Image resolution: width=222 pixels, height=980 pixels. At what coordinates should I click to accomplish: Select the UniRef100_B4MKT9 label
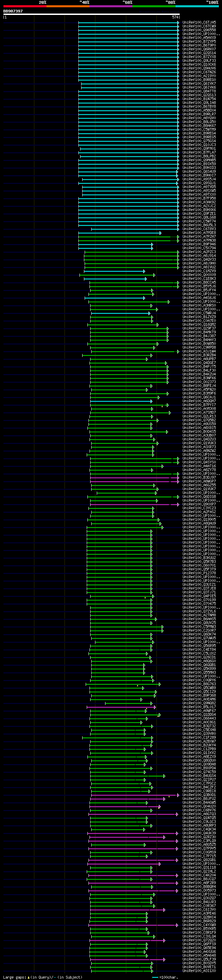coord(199,332)
